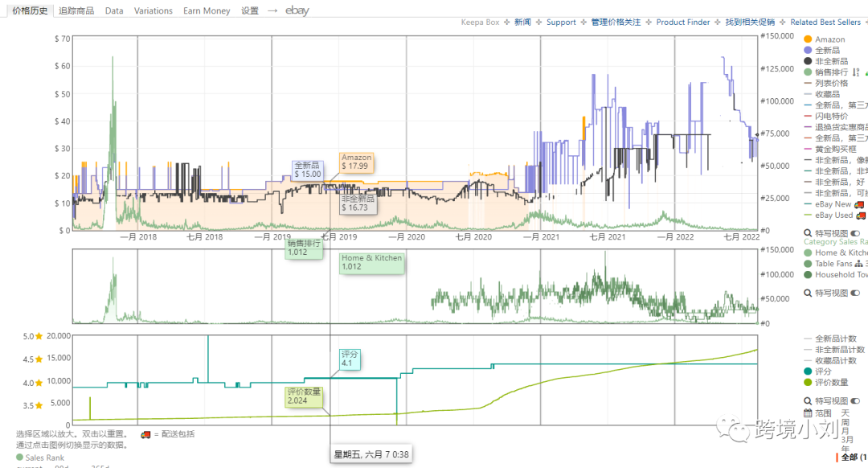Toggle the 黄金购买框 legend entry
Image resolution: width=868 pixels, height=468 pixels.
coord(830,149)
